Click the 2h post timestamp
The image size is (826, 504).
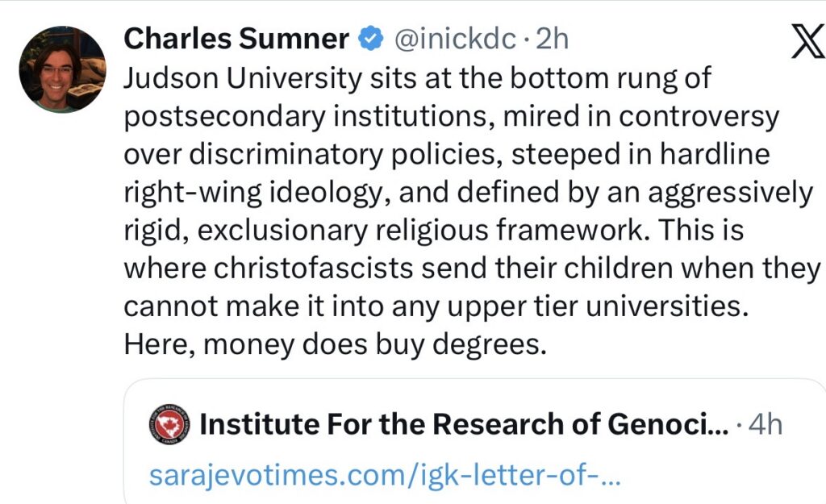pyautogui.click(x=551, y=38)
